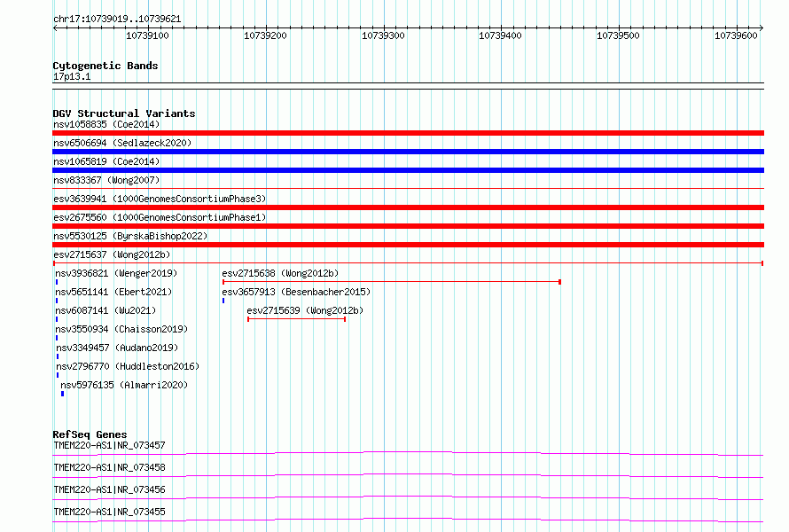Image resolution: width=789 pixels, height=532 pixels.
Task: Click ruler position 10739200
Action: tap(265, 35)
